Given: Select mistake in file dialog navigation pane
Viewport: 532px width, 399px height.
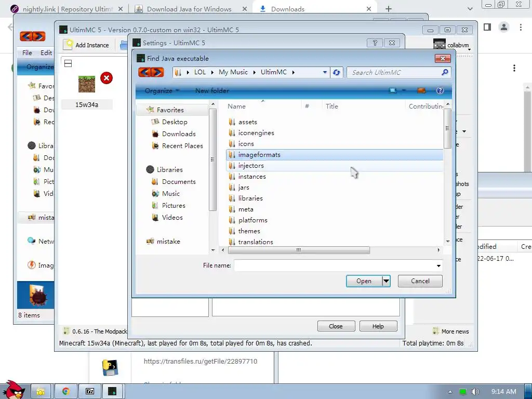Looking at the screenshot, I should click(168, 242).
